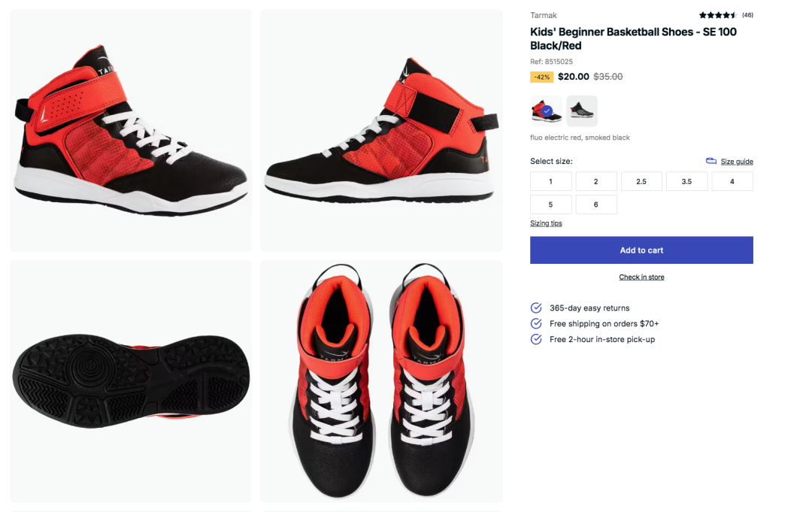Choose size 3.5
The image size is (812, 512).
686,182
